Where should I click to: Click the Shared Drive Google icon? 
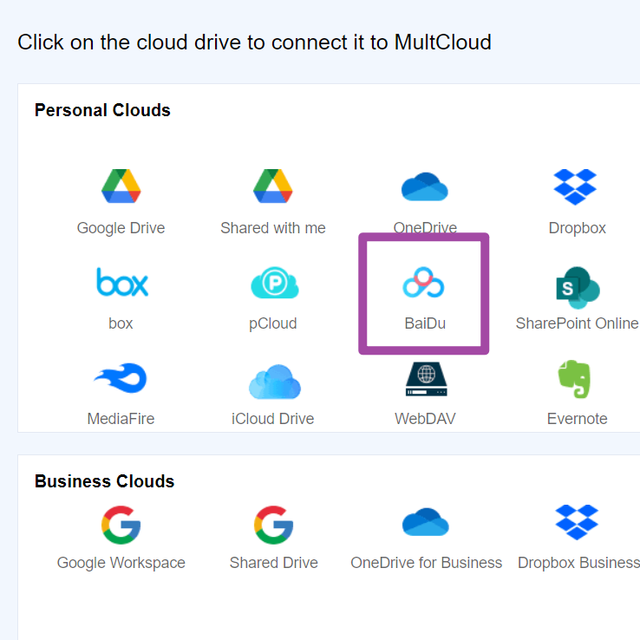click(x=273, y=525)
